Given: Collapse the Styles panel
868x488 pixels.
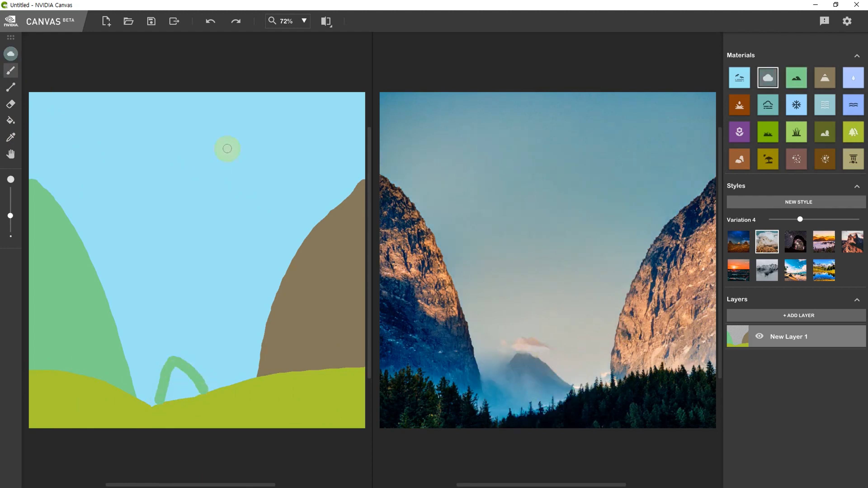Looking at the screenshot, I should click(x=856, y=186).
